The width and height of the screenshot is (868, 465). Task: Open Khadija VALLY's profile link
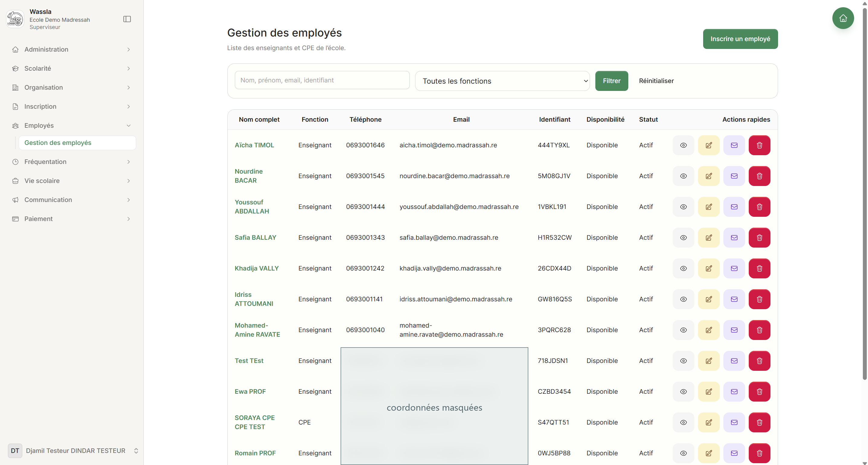click(256, 268)
